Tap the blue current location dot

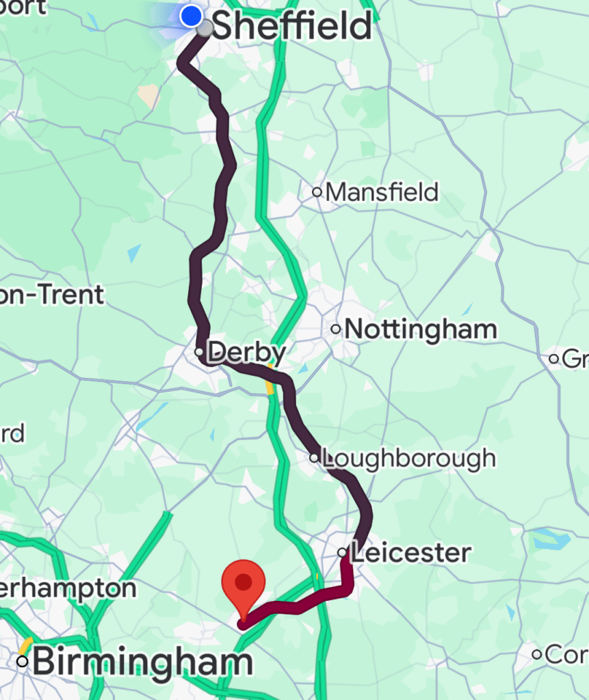[x=192, y=16]
